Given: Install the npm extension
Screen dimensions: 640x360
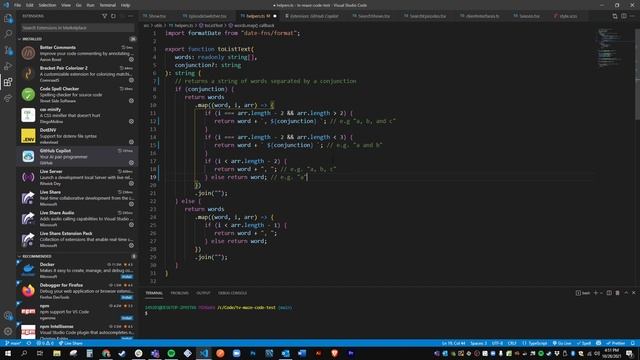Looking at the screenshot, I should pos(127,318).
